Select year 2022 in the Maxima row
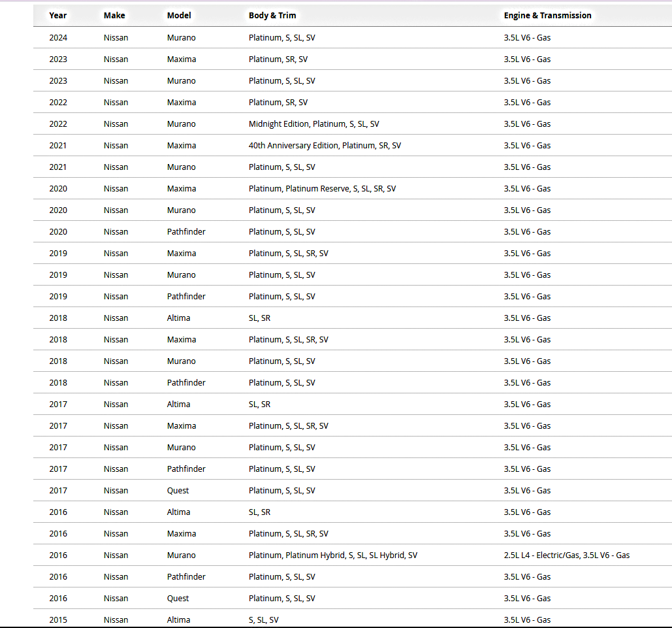 coord(58,103)
